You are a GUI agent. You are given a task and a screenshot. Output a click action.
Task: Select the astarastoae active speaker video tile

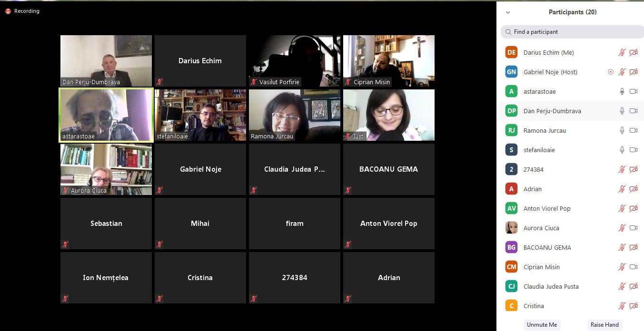click(106, 115)
